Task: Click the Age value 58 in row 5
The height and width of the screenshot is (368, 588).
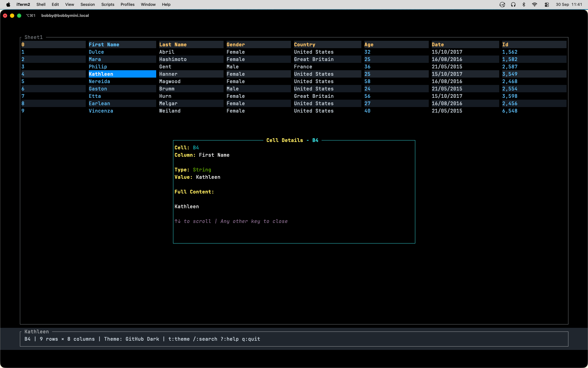Action: pos(367,81)
